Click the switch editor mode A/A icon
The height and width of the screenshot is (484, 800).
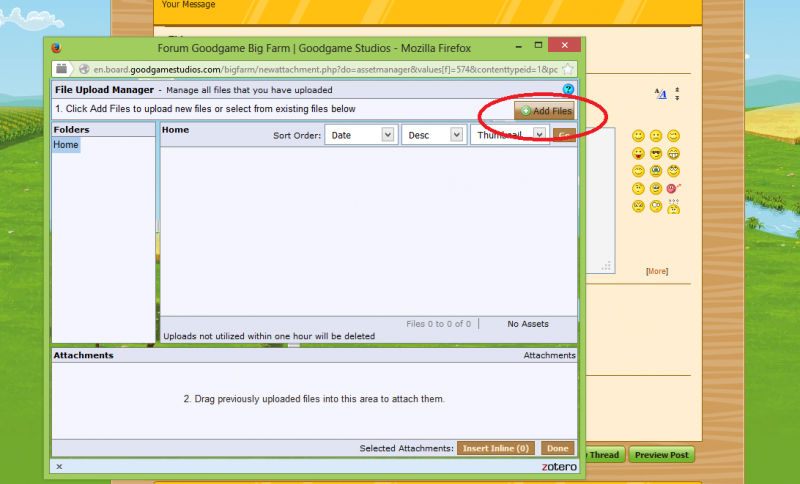pos(660,94)
